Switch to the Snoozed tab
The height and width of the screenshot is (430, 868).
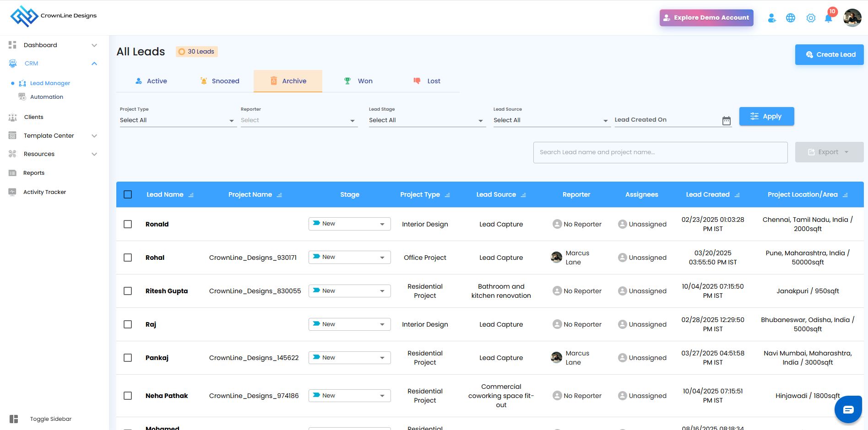220,81
